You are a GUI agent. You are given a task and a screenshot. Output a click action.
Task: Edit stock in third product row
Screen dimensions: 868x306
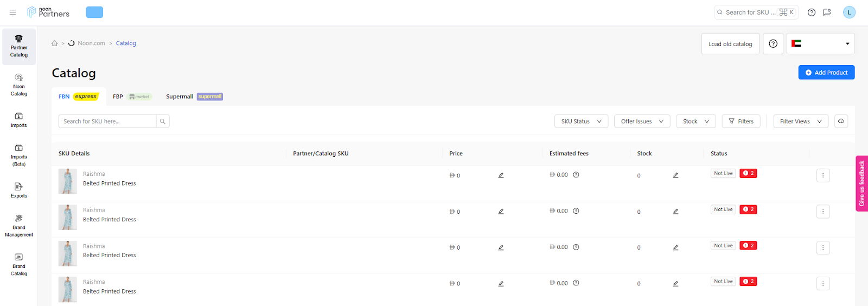pos(675,247)
